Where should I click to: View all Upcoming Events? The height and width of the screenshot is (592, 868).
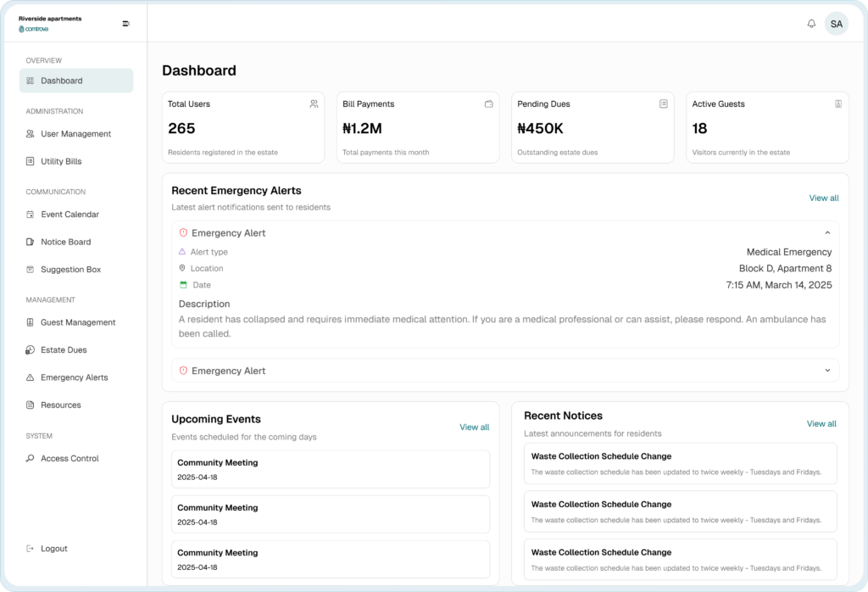(x=474, y=427)
